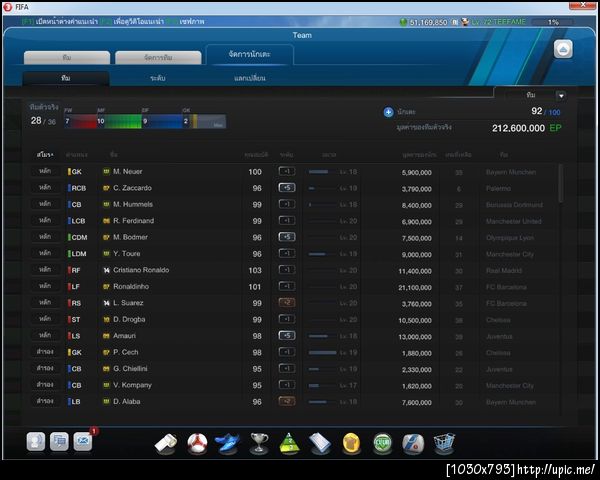Select the G. Chiellini player name
The width and height of the screenshot is (600, 480).
coord(130,369)
